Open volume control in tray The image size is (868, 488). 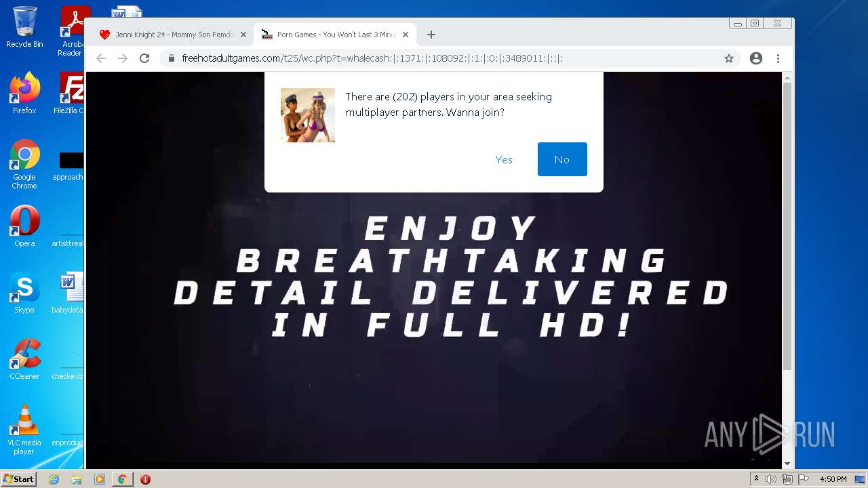tap(770, 479)
